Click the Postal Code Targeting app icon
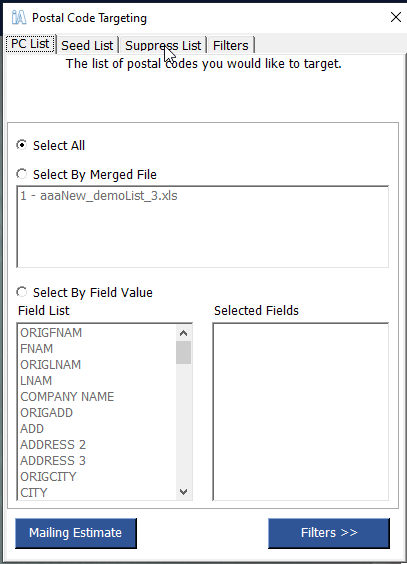 point(19,17)
